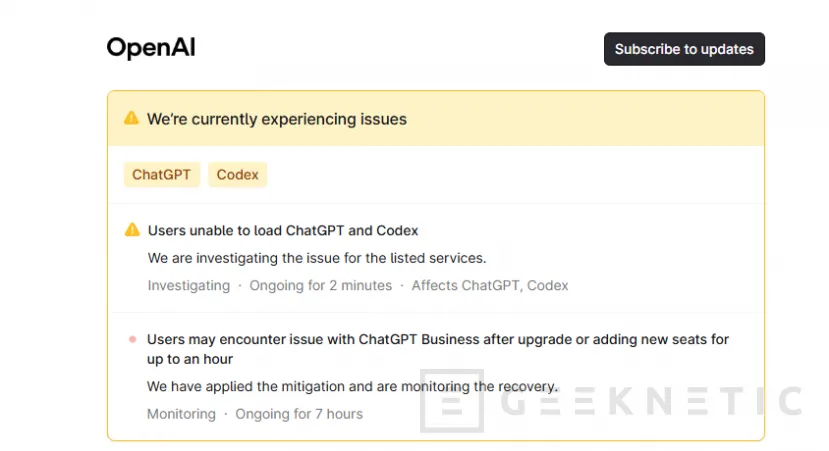Click the "Affects ChatGPT, Codex" label

(490, 285)
